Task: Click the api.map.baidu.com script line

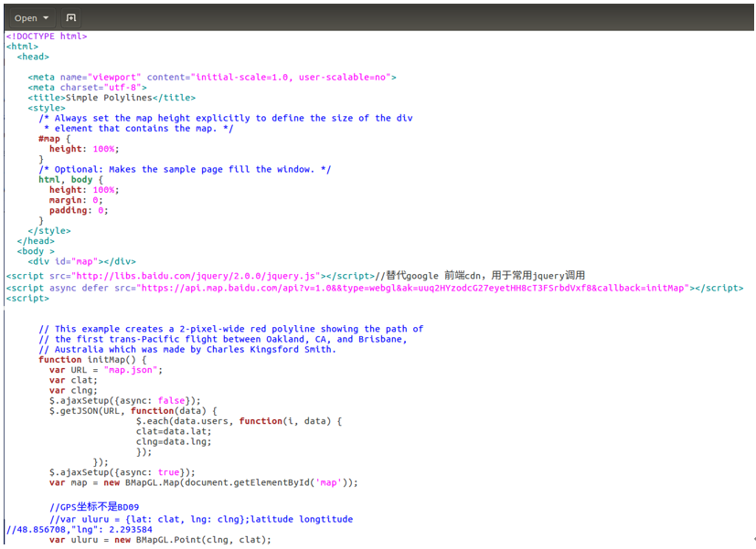Action: click(375, 288)
